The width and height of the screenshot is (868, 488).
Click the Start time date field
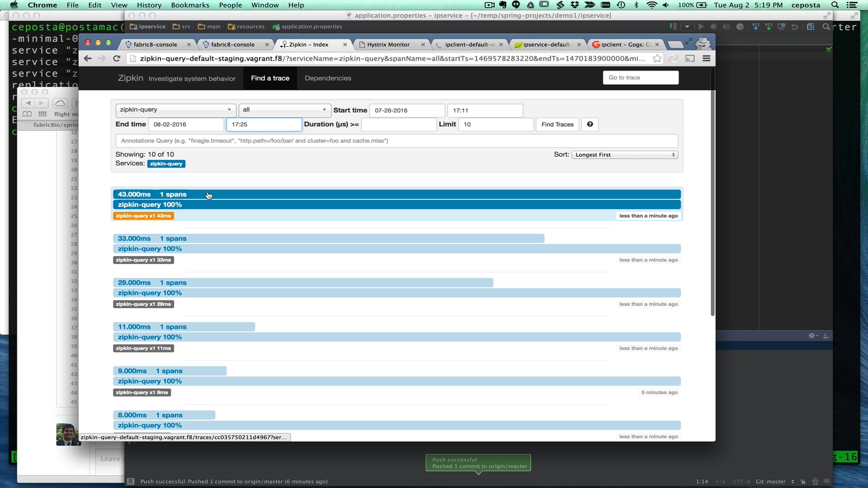[407, 111]
